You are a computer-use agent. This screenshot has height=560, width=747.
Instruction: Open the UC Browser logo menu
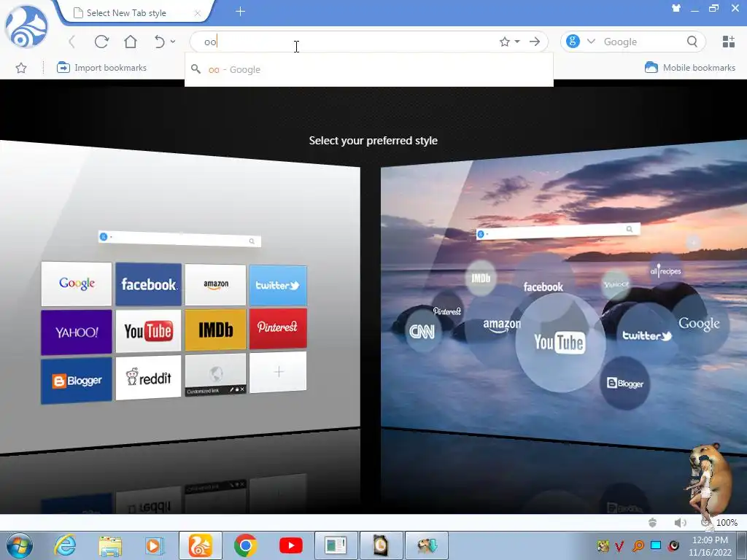point(26,26)
